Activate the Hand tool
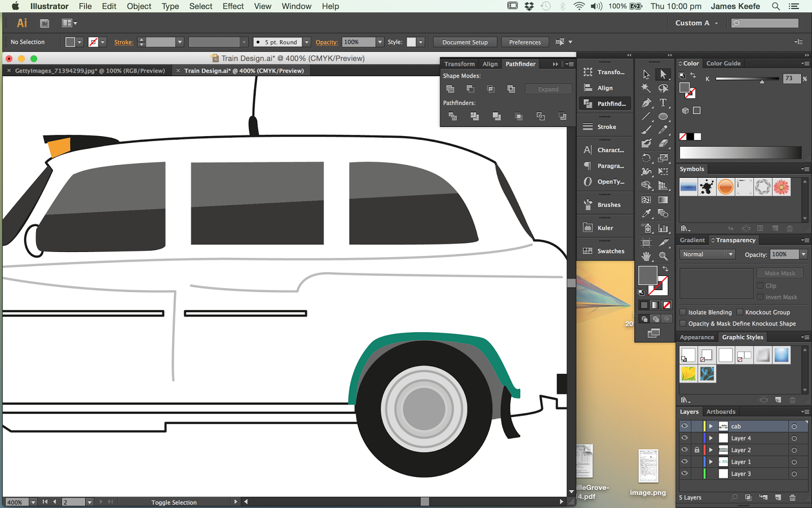This screenshot has width=812, height=508. (646, 256)
